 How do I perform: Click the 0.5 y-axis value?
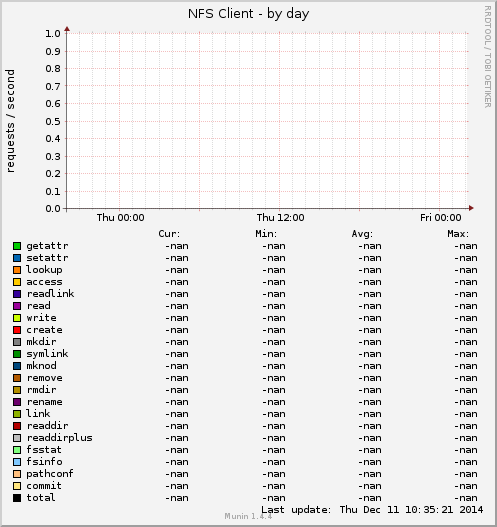[53, 121]
